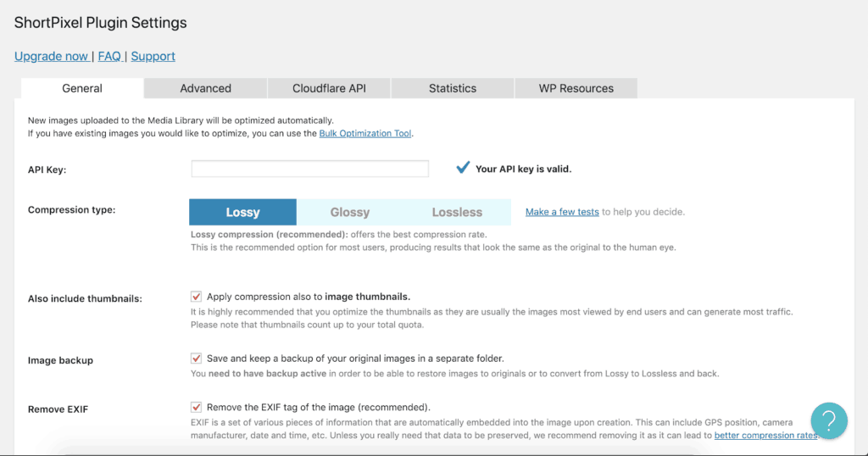Open the Bulk Optimization Tool link
The width and height of the screenshot is (868, 456).
(364, 133)
